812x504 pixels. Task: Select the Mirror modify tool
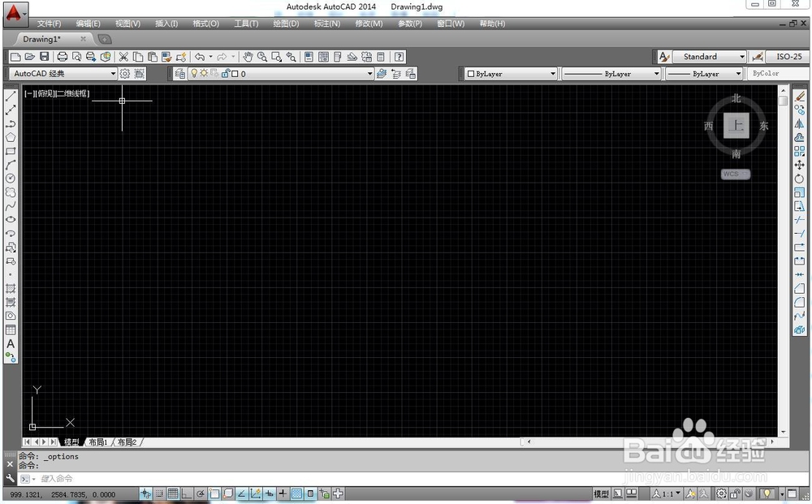pyautogui.click(x=800, y=123)
